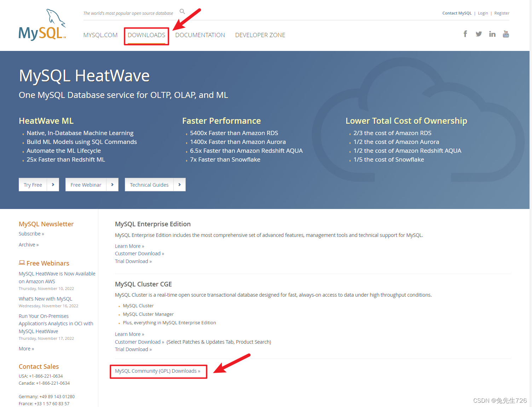Open the DOCUMENTATION menu item
The image size is (532, 407).
[200, 35]
